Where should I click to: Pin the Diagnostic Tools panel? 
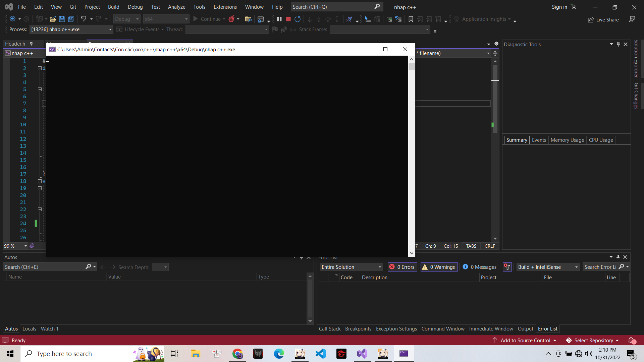[x=618, y=44]
